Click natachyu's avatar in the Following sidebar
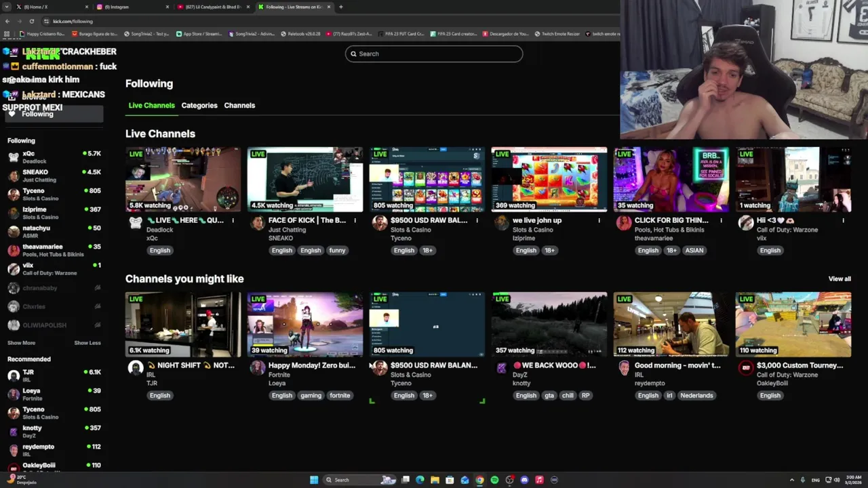Screen dimensions: 868x488 (x=14, y=232)
